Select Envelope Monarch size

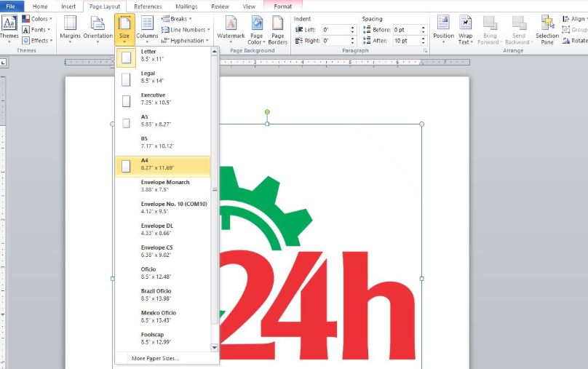163,188
